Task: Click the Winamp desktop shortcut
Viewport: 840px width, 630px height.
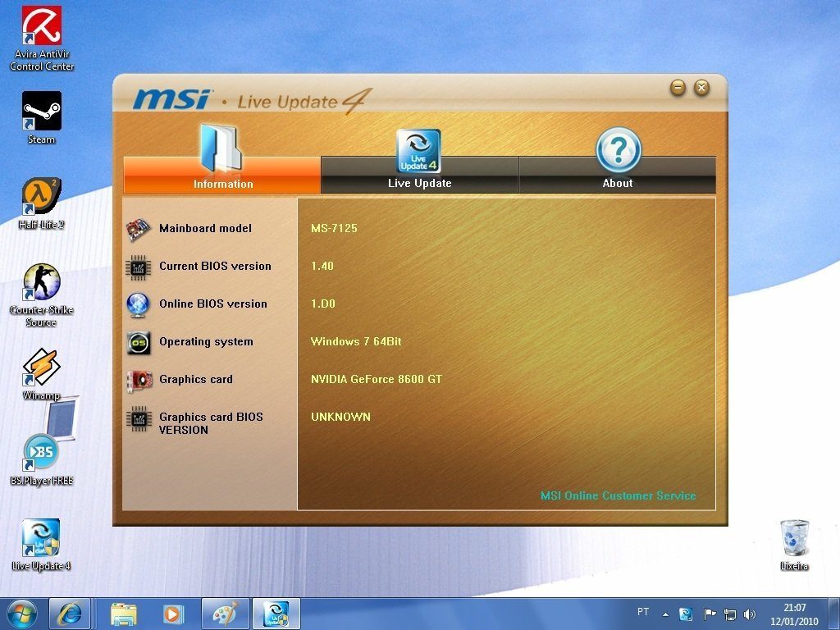Action: (x=42, y=374)
